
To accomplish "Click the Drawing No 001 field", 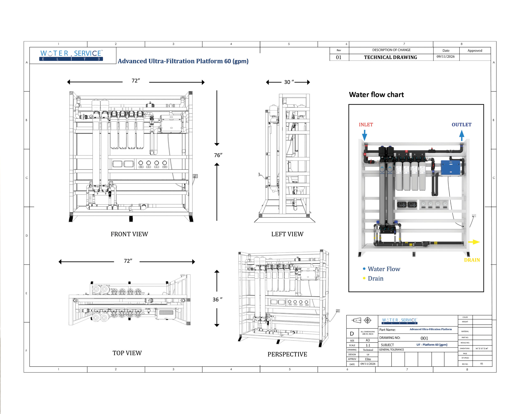I will (x=418, y=338).
